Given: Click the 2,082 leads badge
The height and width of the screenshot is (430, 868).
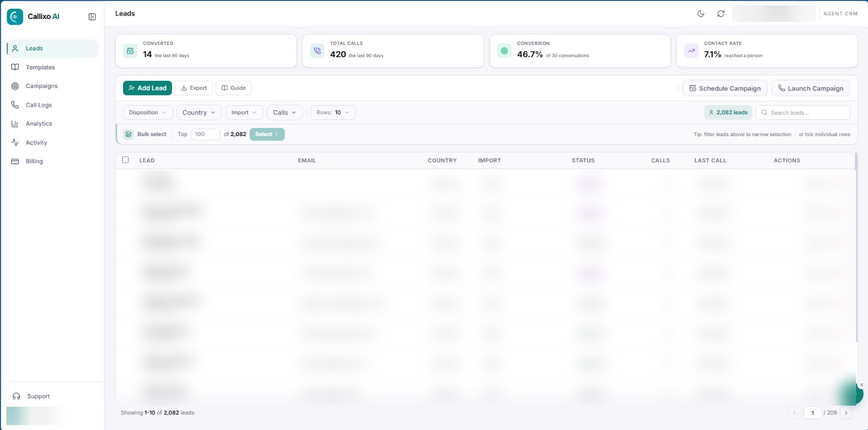Looking at the screenshot, I should click(728, 112).
